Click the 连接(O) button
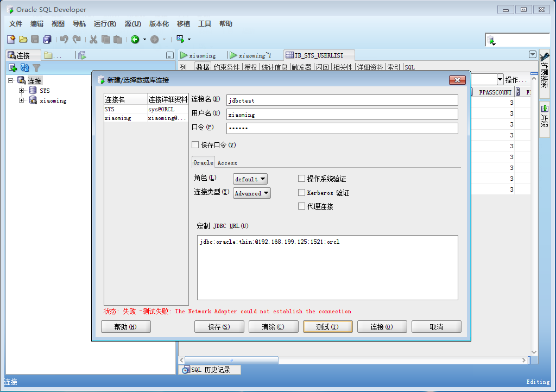 click(382, 327)
